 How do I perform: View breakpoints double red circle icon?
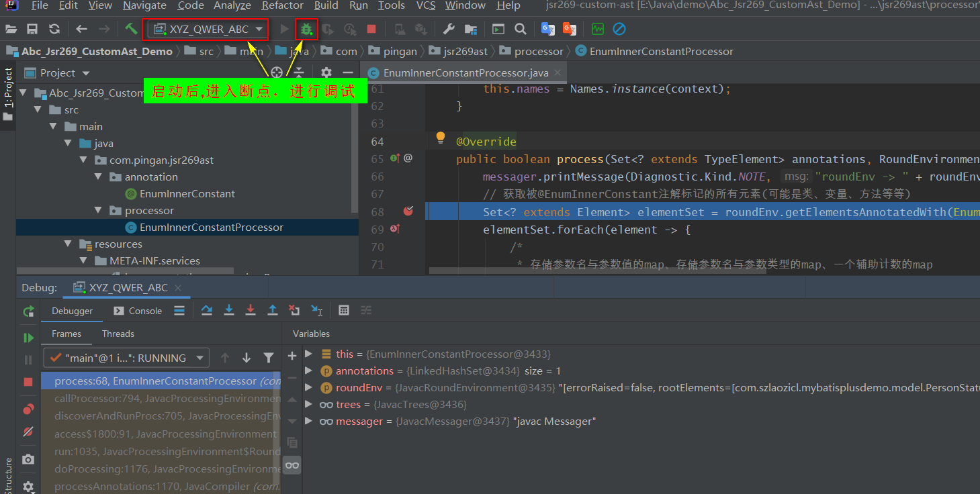(28, 409)
